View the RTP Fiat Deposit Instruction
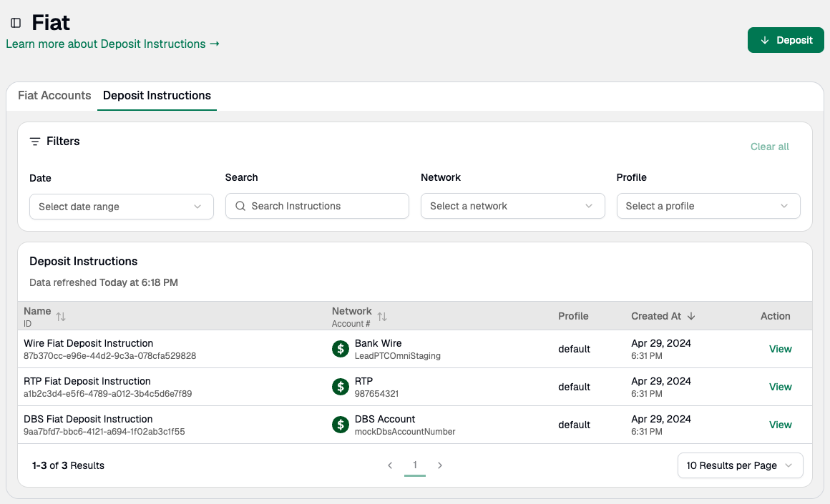830x504 pixels. point(780,387)
